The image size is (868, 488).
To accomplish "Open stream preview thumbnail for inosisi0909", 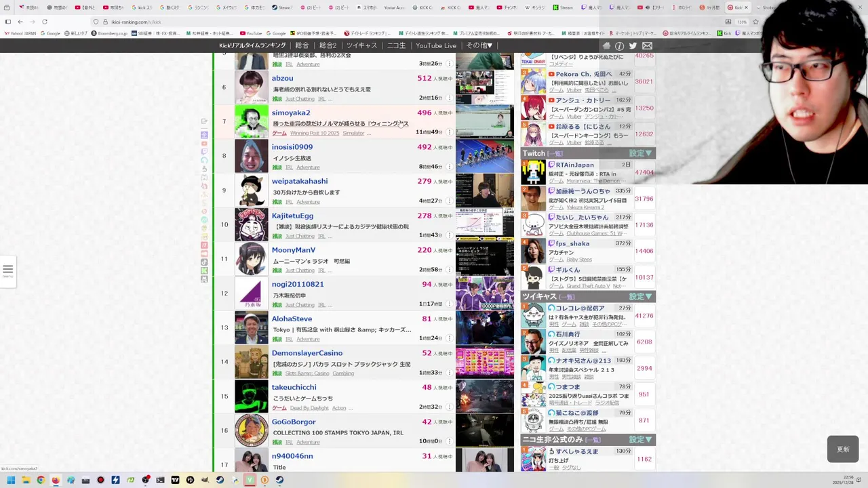I will [x=484, y=156].
